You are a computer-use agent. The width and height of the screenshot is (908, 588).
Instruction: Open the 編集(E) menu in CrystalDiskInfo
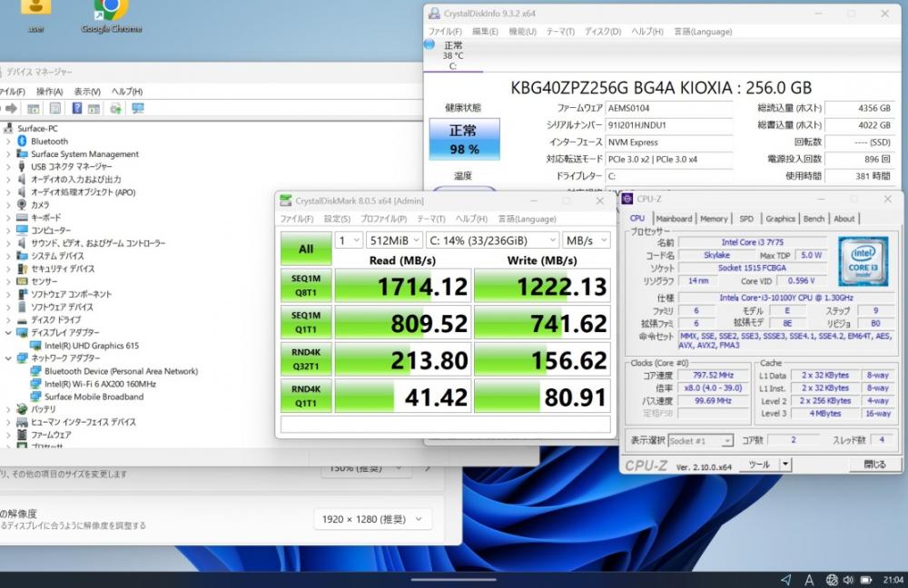(485, 31)
